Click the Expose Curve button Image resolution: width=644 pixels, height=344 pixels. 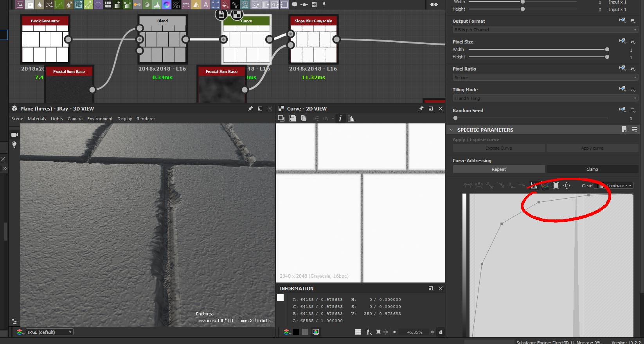click(x=498, y=148)
